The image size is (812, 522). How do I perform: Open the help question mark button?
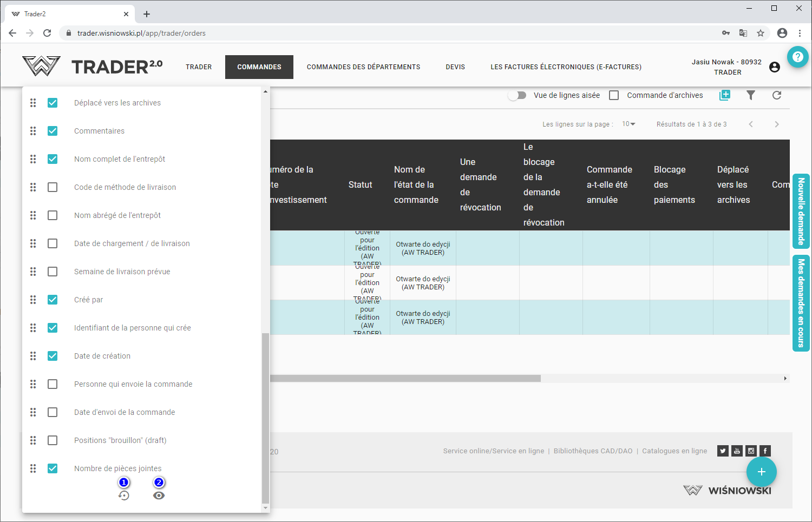coord(797,57)
